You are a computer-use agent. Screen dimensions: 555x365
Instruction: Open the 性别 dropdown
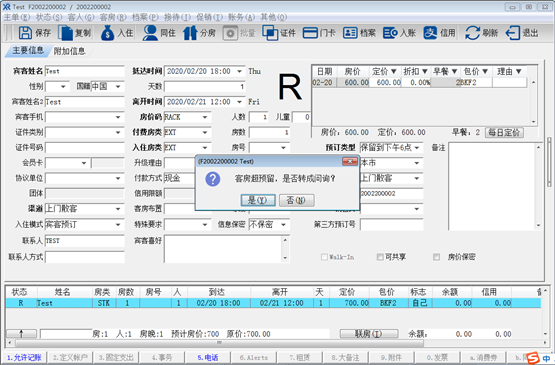(63, 87)
